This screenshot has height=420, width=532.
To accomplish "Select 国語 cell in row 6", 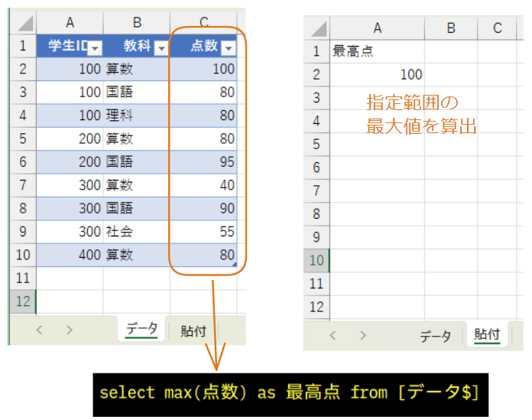I will (136, 162).
